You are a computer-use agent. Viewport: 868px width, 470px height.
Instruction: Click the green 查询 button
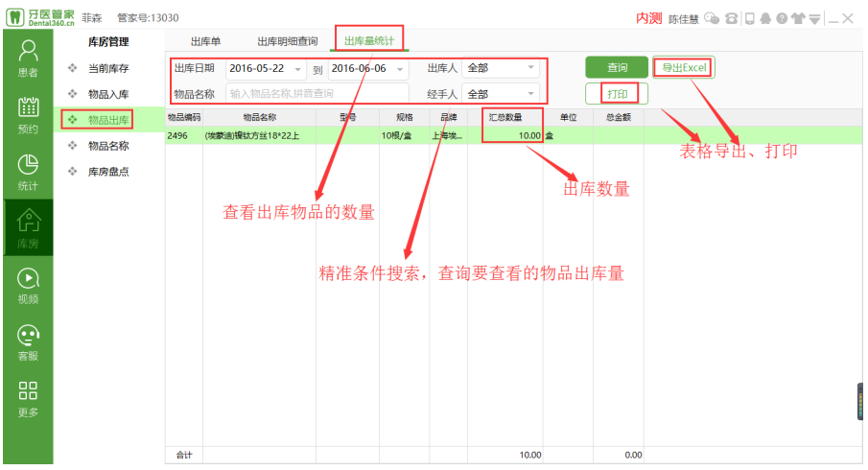coord(617,67)
